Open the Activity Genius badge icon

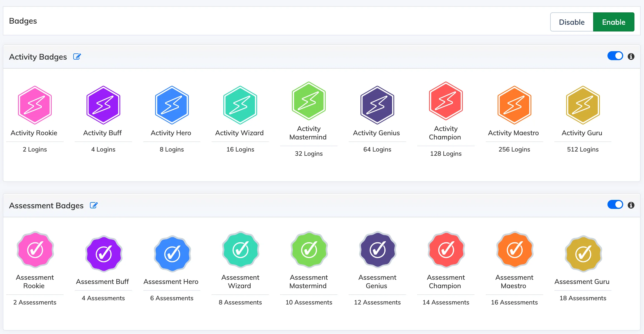pyautogui.click(x=377, y=105)
